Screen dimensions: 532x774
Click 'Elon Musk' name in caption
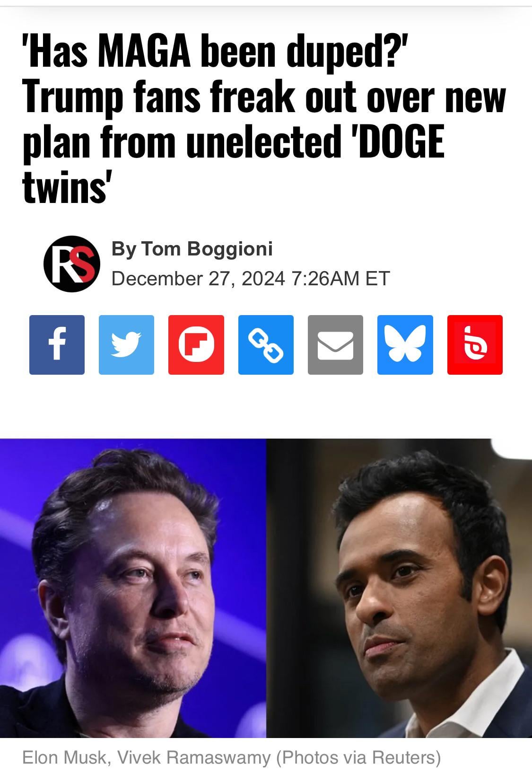(x=64, y=757)
